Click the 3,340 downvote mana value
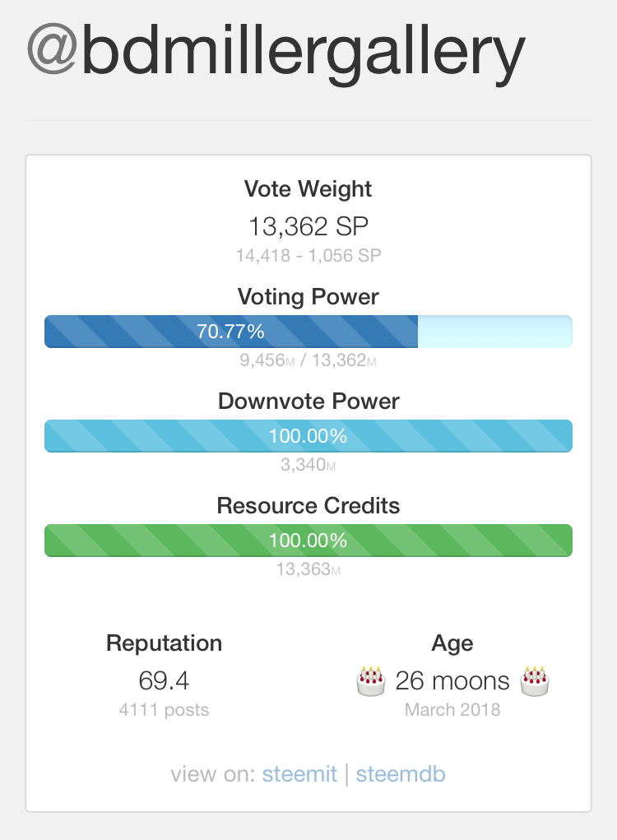The image size is (617, 840). pos(308,465)
